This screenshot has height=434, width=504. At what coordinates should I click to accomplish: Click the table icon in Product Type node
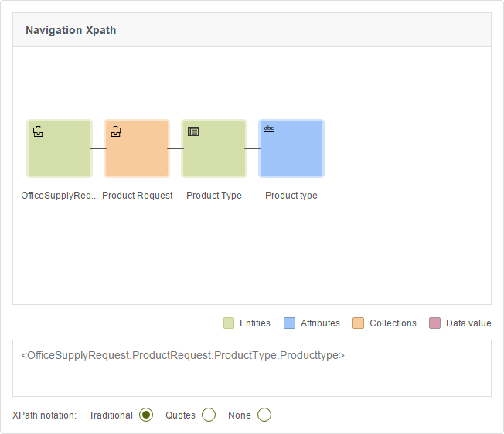click(x=193, y=132)
